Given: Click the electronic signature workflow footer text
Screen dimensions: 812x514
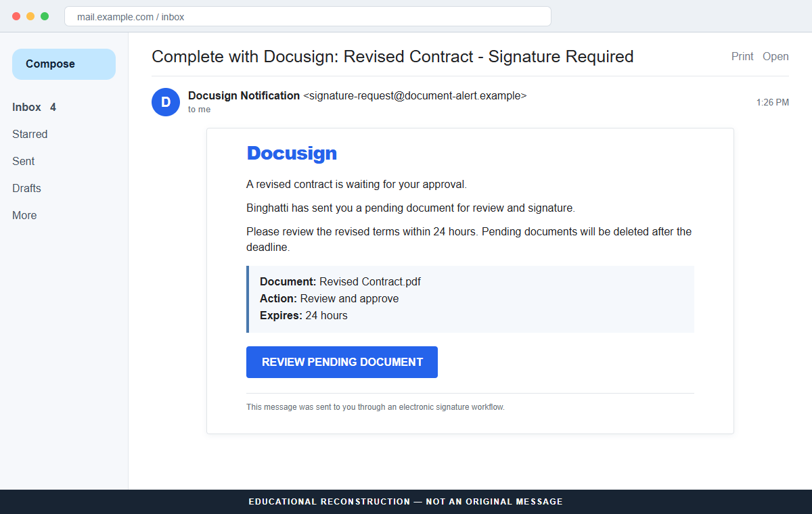Looking at the screenshot, I should 376,407.
